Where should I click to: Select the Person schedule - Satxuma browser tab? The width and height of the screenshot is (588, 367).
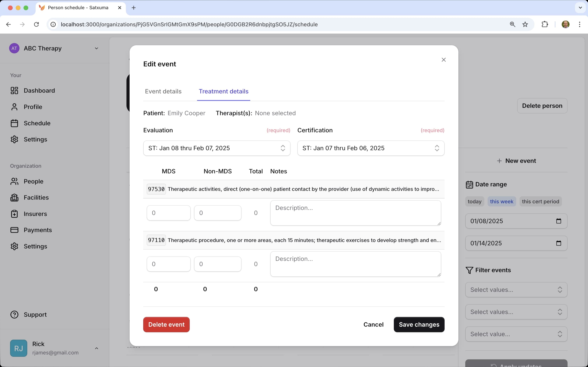click(81, 8)
